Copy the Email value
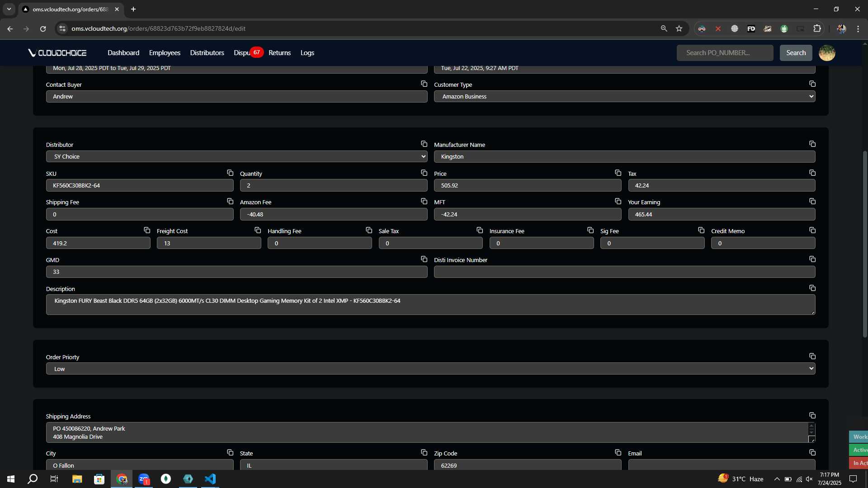868x488 pixels. click(x=812, y=453)
